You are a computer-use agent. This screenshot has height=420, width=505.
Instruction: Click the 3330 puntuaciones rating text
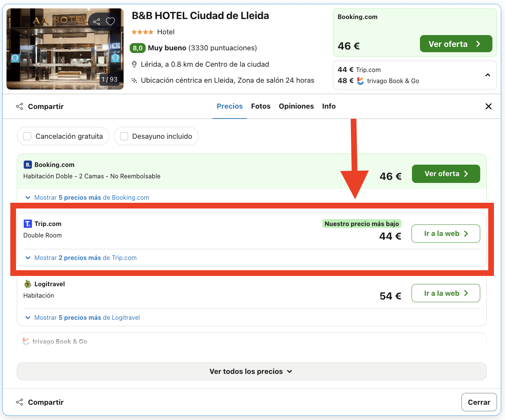click(x=223, y=48)
